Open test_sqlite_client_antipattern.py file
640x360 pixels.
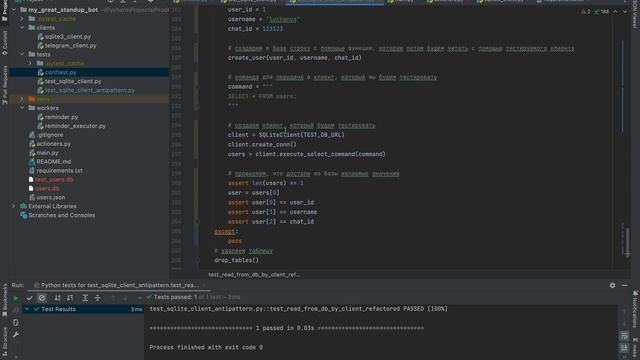(90, 90)
